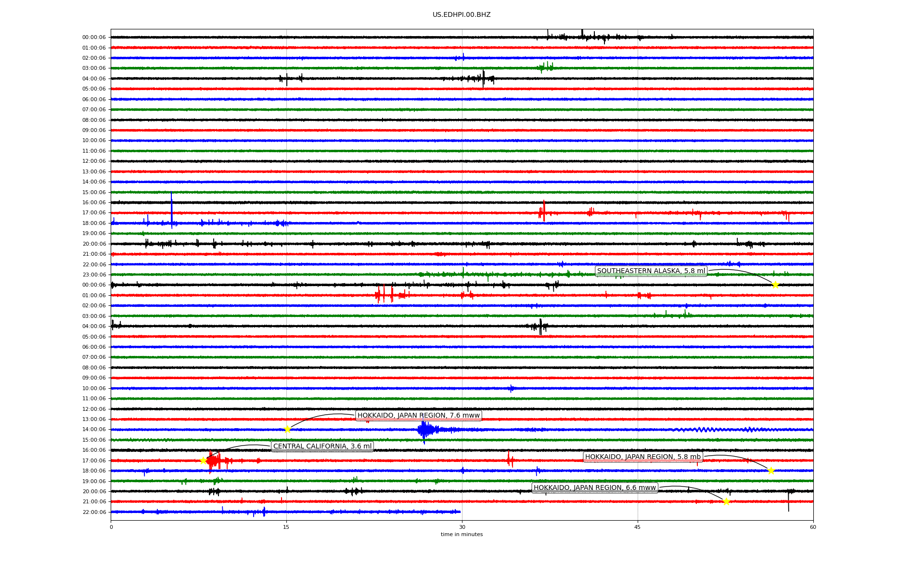Click the 45 minute x-axis tick label

coord(638,527)
